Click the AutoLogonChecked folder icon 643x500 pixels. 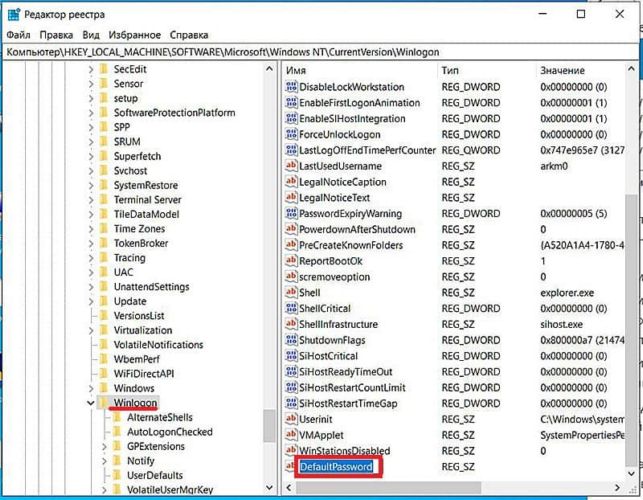(x=117, y=432)
